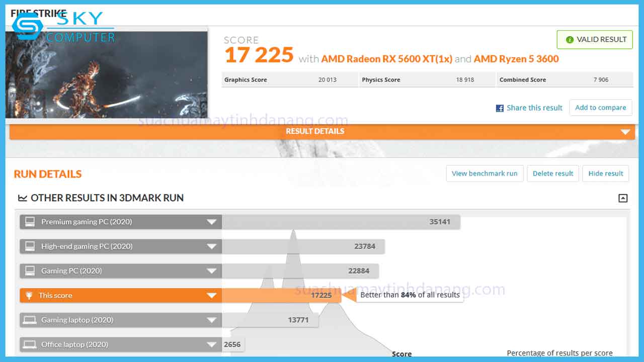Viewport: 644px width, 362px height.
Task: Click the chart icon beside Other Results heading
Action: [x=23, y=198]
